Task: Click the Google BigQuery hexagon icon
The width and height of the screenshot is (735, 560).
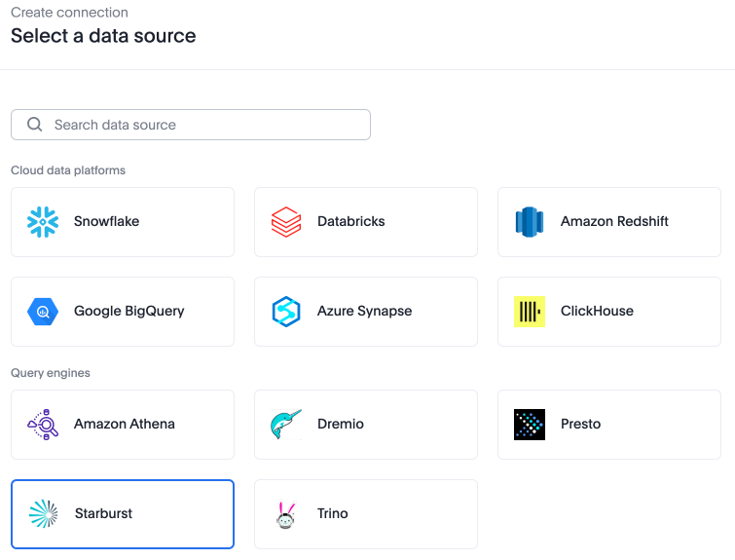Action: pyautogui.click(x=43, y=312)
